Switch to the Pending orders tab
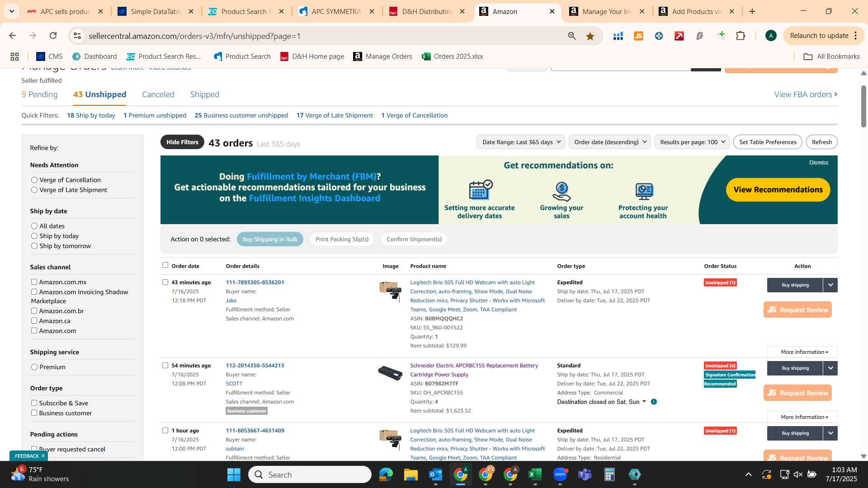The image size is (868, 488). pos(40,94)
